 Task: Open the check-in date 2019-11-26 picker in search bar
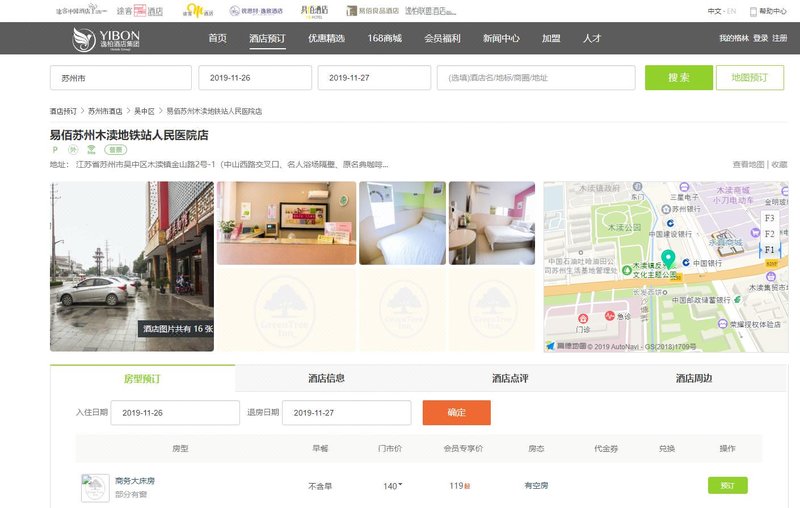tap(255, 78)
